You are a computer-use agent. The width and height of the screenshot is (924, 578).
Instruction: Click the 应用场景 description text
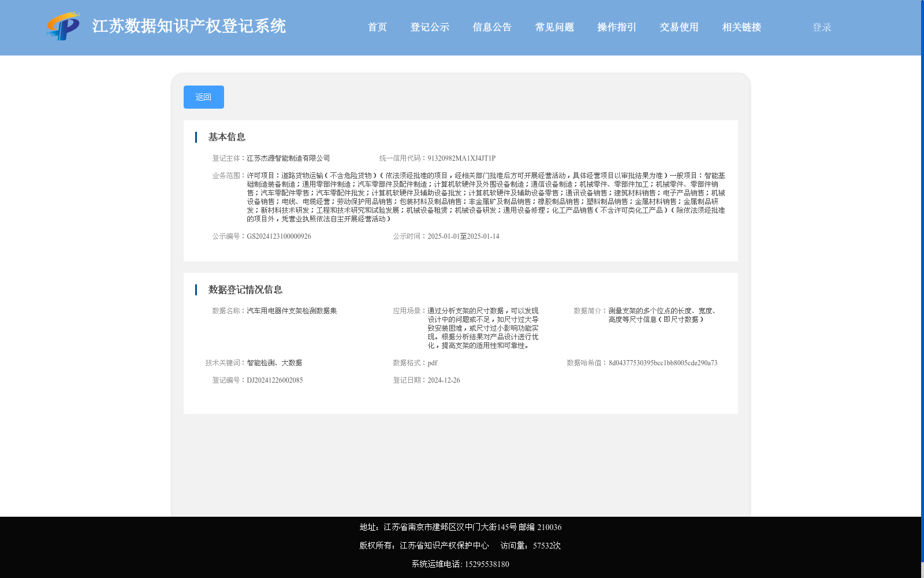[x=483, y=328]
